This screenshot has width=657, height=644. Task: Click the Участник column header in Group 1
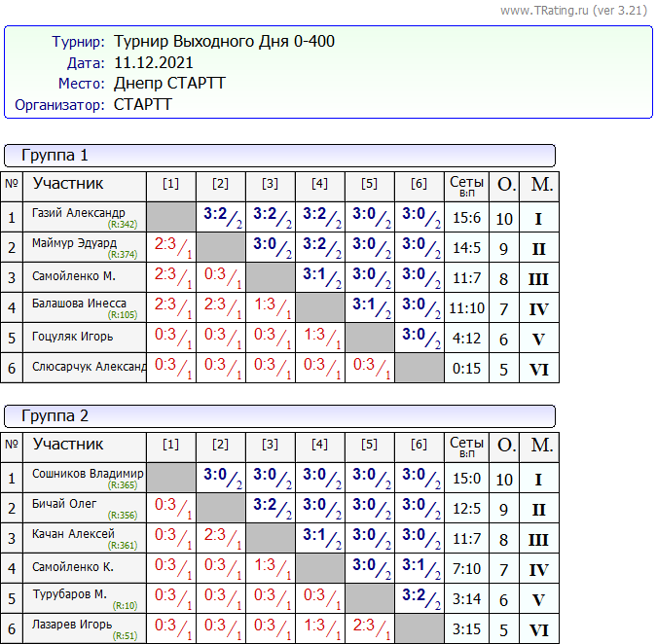68,184
